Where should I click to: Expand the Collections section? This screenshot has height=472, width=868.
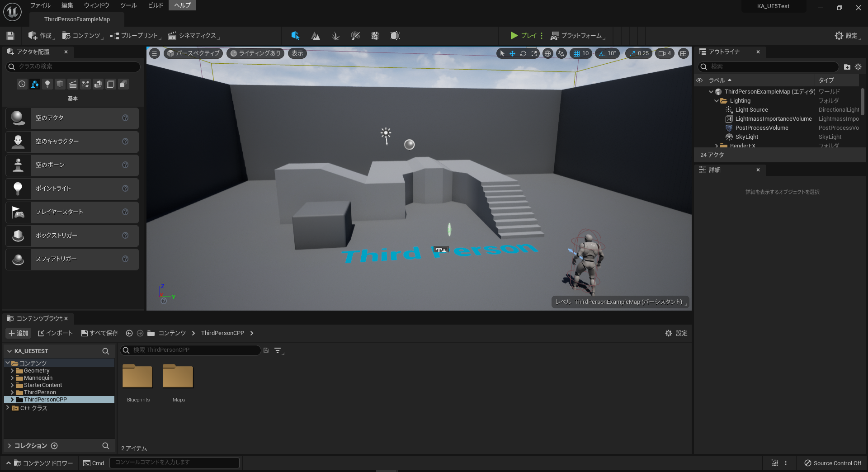pos(9,446)
